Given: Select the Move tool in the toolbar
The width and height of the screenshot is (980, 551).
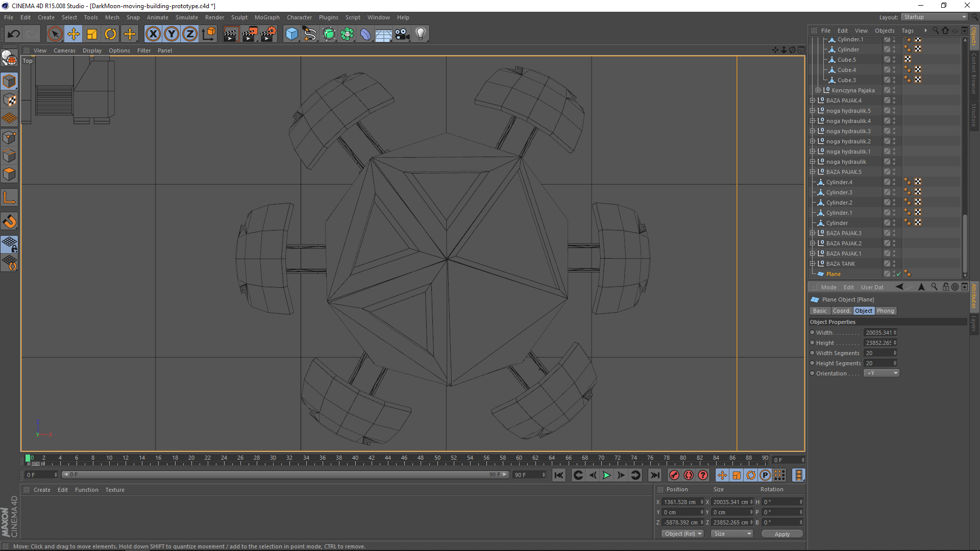Looking at the screenshot, I should 73,34.
